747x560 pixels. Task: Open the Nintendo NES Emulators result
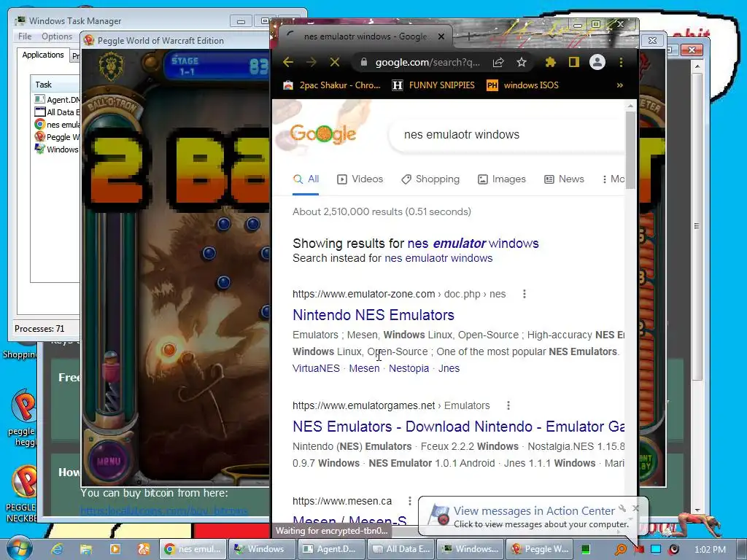tap(373, 315)
